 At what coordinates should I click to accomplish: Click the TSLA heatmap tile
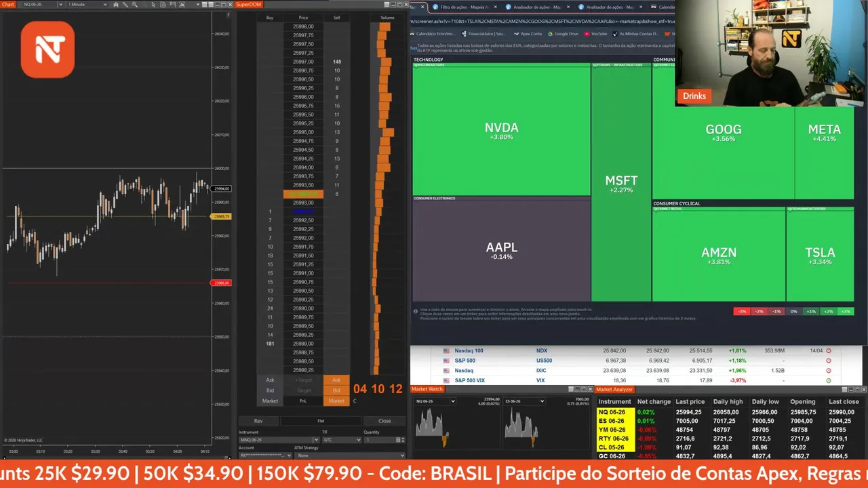click(820, 256)
